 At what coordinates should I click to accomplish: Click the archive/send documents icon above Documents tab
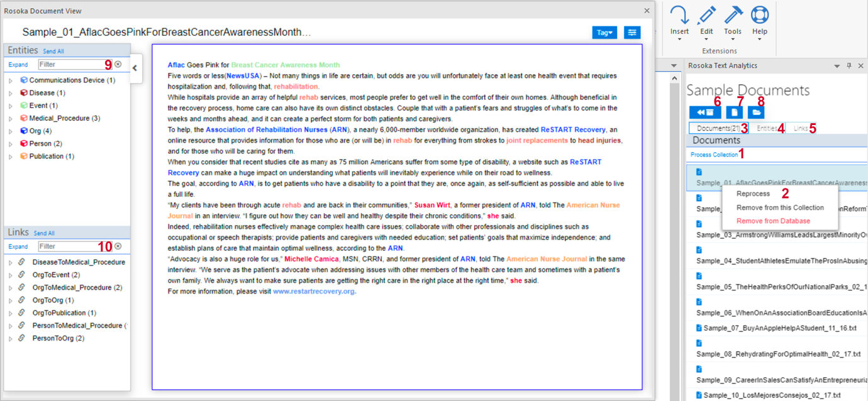[705, 112]
